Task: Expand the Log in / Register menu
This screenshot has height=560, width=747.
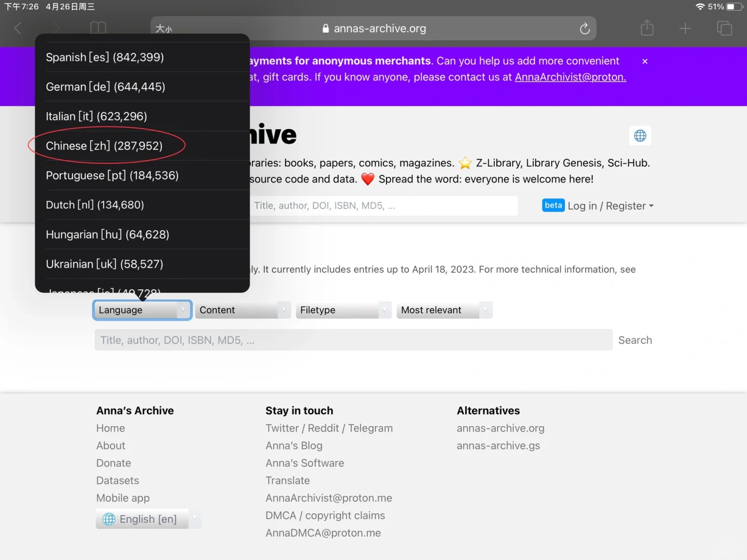Action: [x=611, y=206]
